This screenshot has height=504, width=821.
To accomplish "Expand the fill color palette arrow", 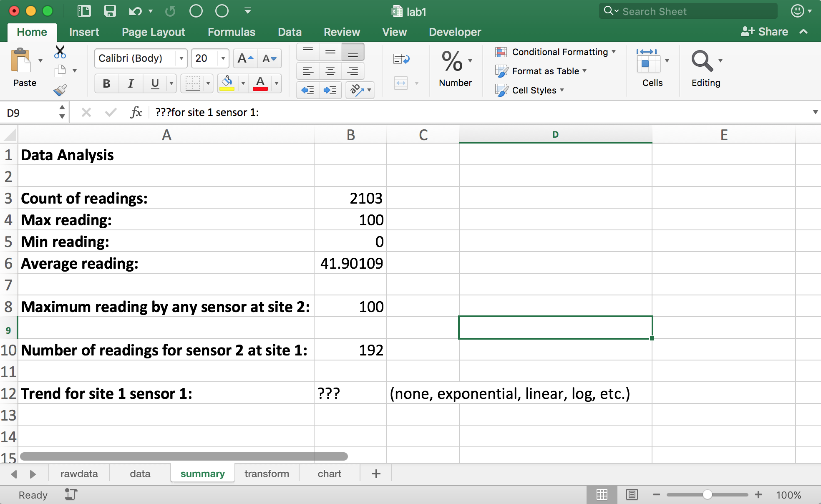I will [243, 83].
